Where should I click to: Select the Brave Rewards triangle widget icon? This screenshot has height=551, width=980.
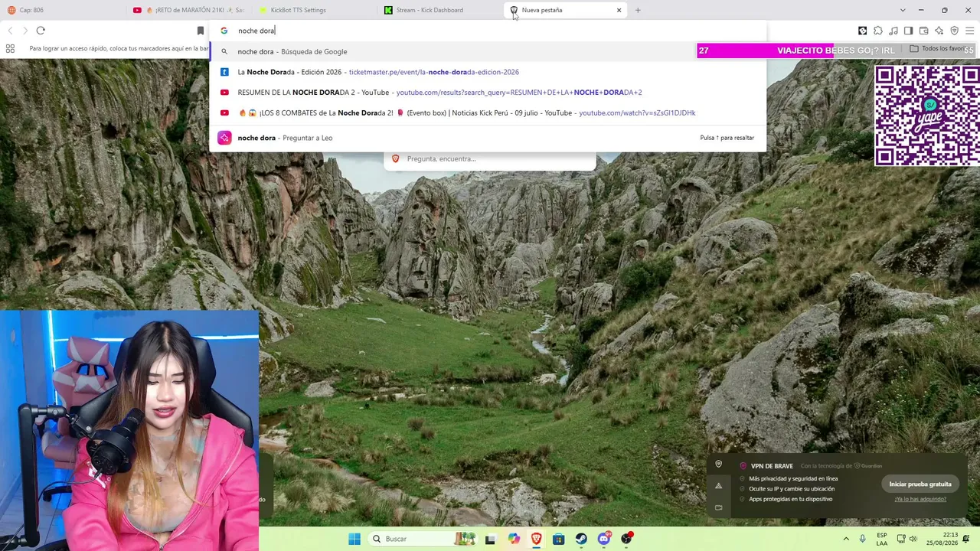[x=718, y=485]
